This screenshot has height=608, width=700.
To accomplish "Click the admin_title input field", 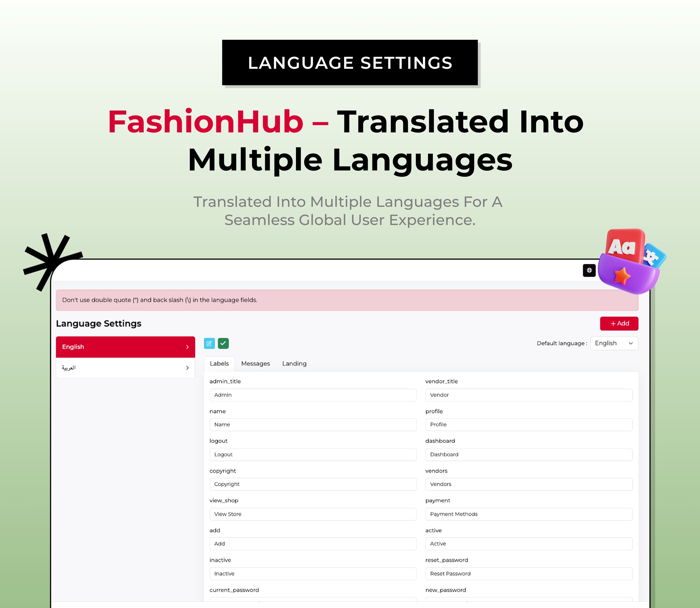I will (x=313, y=395).
